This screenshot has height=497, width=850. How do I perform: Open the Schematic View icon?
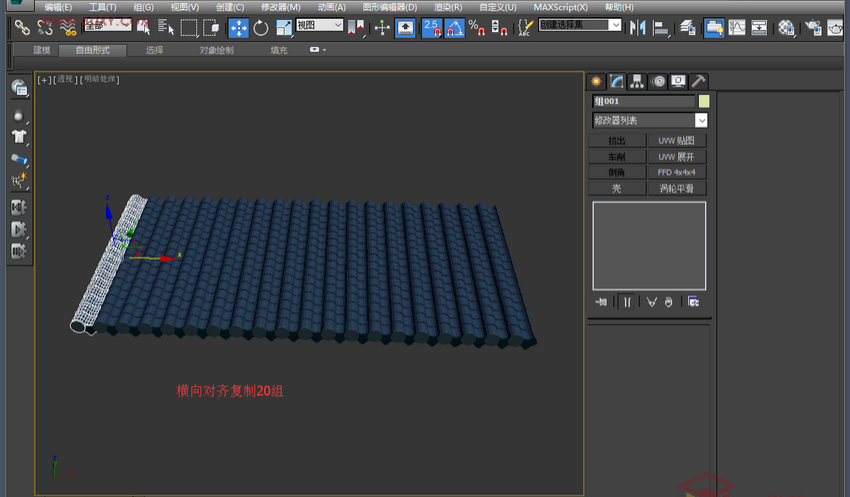(759, 28)
